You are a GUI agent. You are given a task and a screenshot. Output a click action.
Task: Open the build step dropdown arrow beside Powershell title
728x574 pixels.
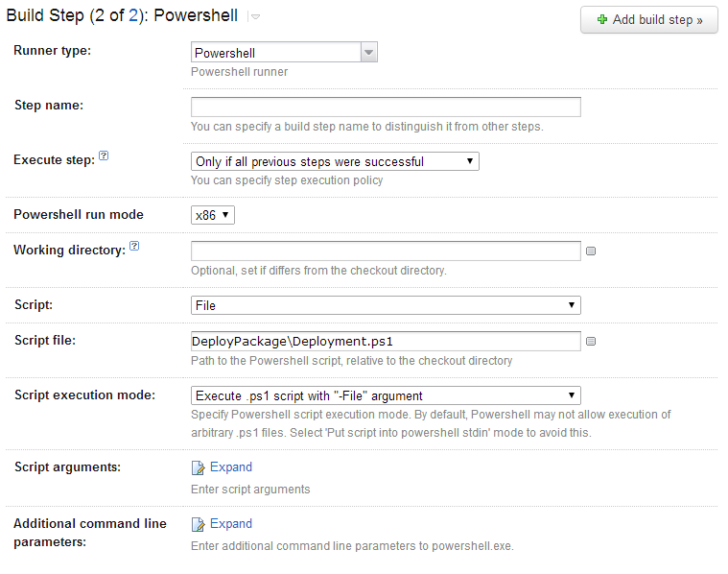(254, 16)
